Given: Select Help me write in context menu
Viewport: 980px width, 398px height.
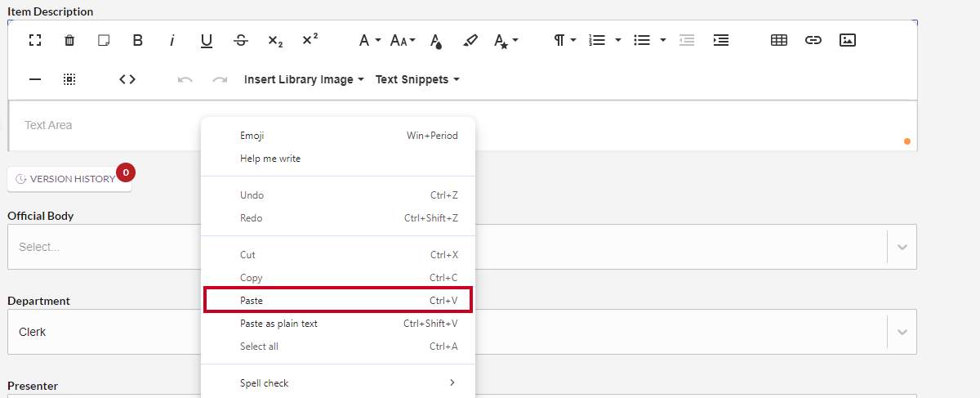Looking at the screenshot, I should click(x=338, y=159).
